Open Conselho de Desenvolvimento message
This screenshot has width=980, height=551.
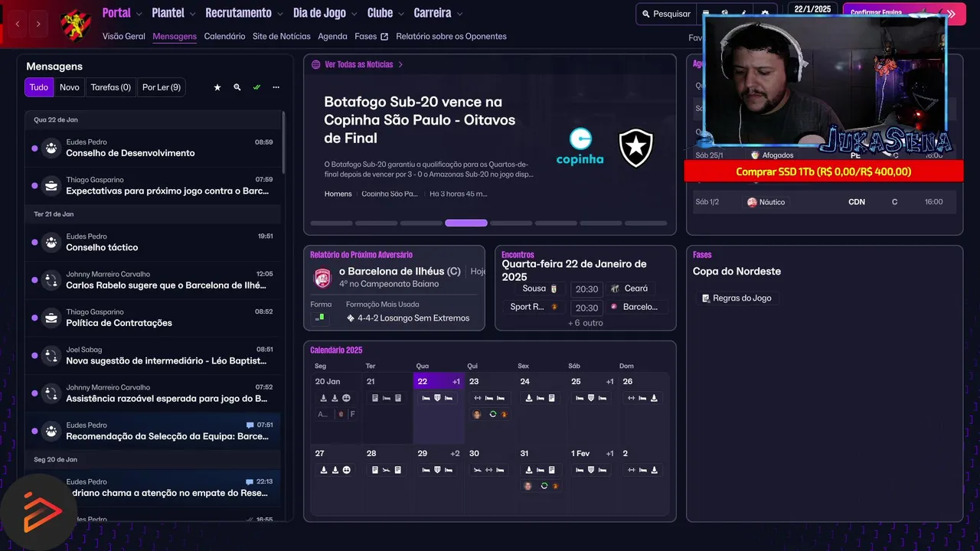(x=153, y=148)
